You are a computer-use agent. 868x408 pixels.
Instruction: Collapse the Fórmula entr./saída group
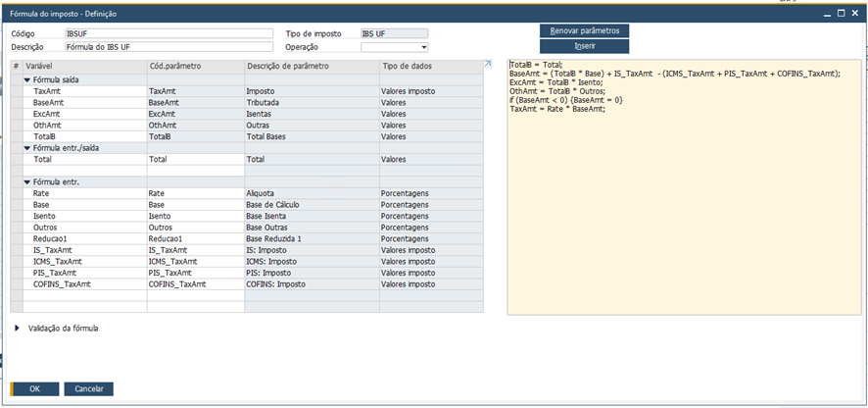[28, 147]
